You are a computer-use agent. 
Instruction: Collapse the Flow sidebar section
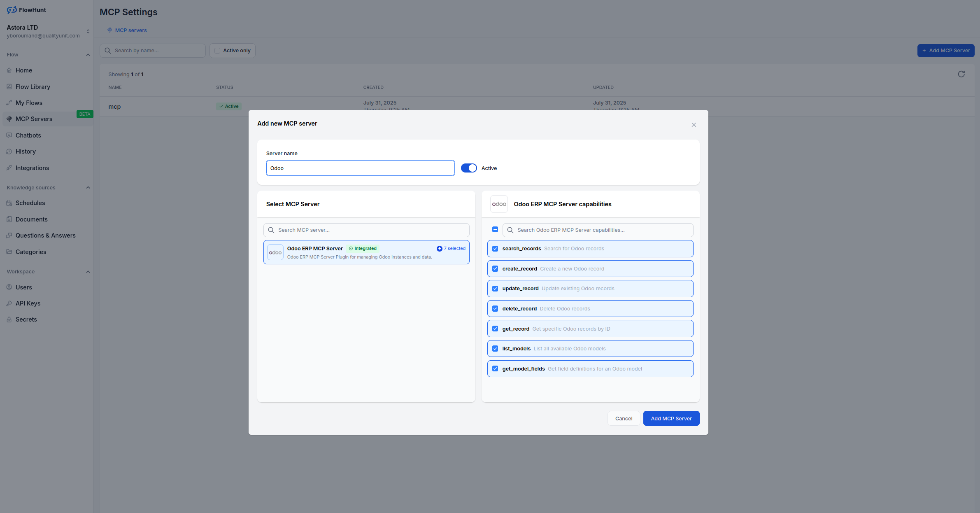coord(88,55)
